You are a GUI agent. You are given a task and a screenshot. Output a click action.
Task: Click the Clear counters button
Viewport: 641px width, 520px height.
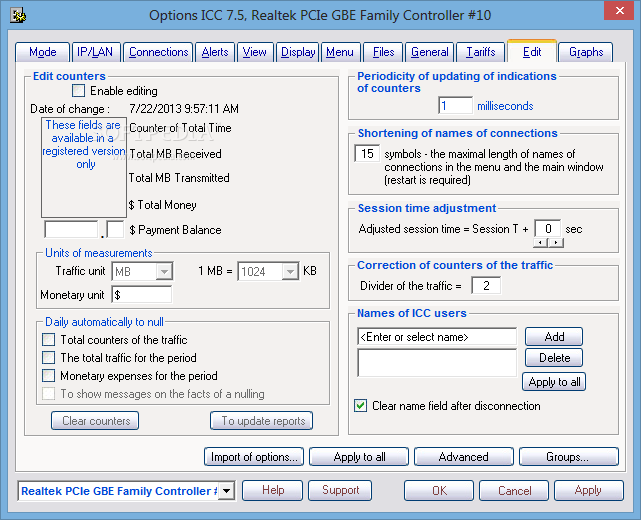click(x=95, y=421)
